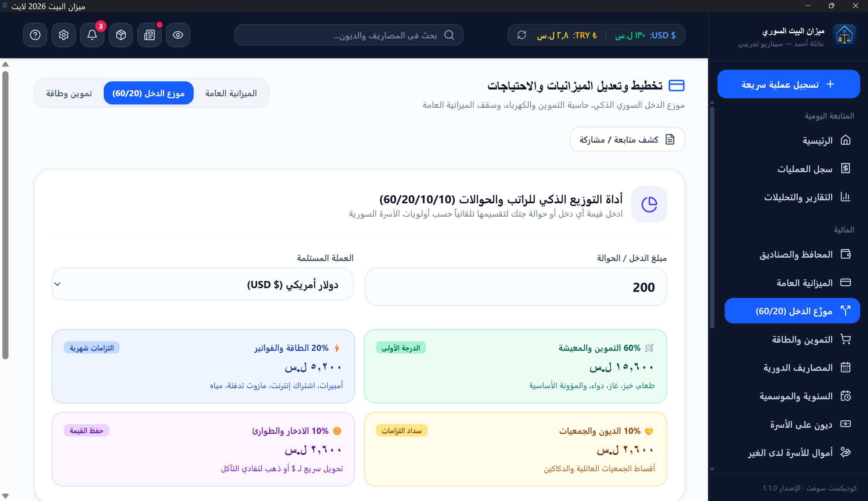Click the 20% الطاقة والفواتير card
Screen dimensions: 868x501
203,366
